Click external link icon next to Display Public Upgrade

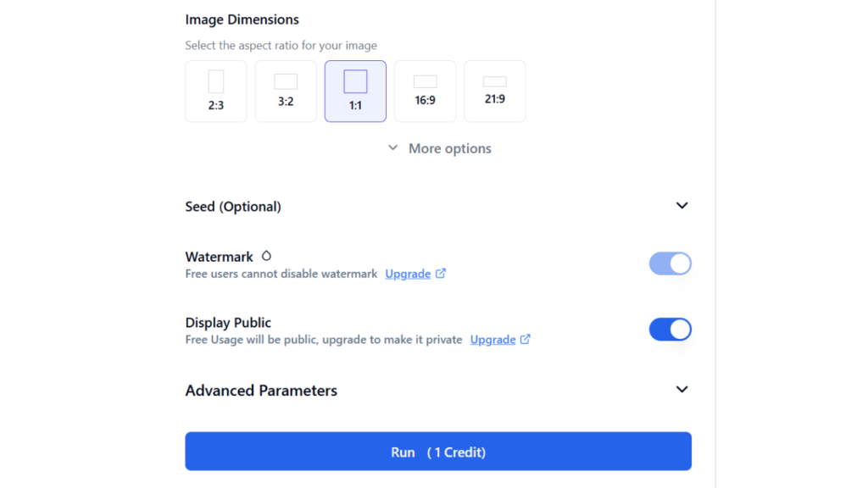[526, 339]
